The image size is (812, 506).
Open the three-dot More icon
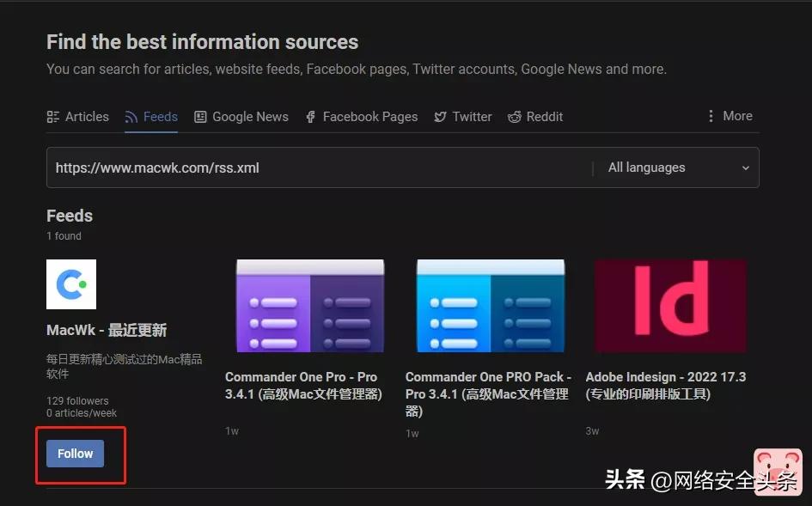click(711, 115)
